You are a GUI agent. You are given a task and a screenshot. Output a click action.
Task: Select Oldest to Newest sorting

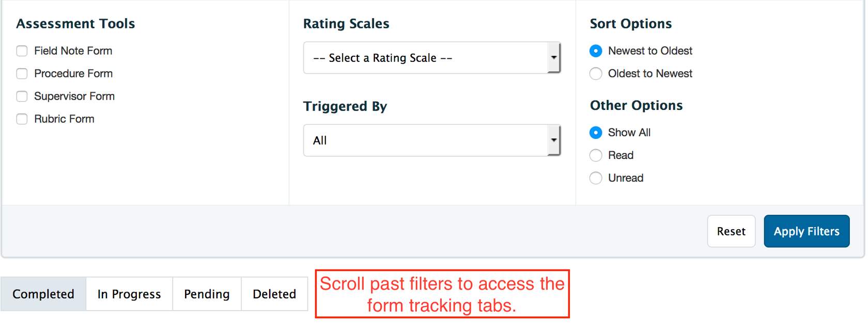point(596,74)
